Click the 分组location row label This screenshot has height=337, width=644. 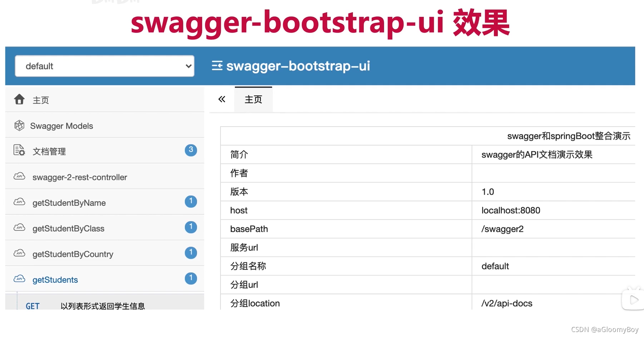255,303
